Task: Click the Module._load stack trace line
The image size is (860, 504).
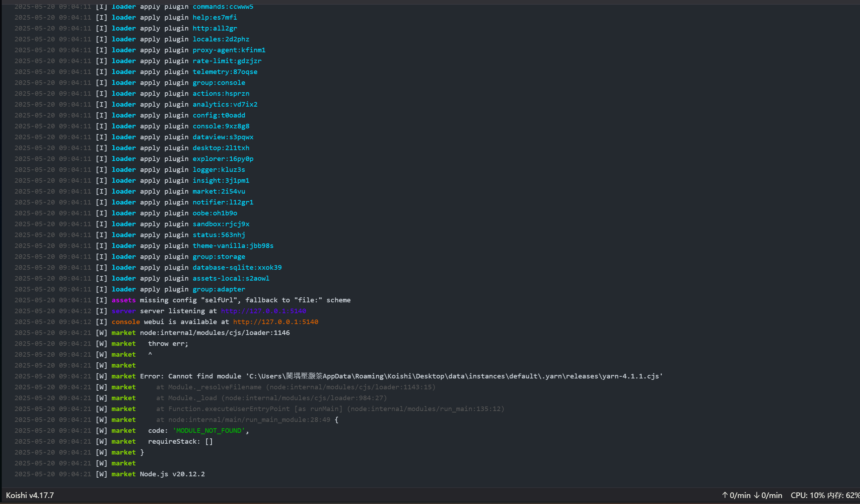Action: point(271,398)
